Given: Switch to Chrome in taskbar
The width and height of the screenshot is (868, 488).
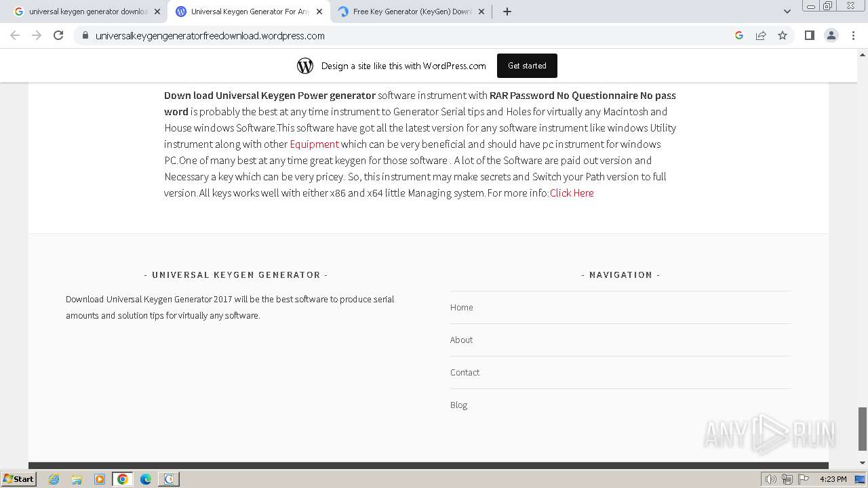Looking at the screenshot, I should click(123, 479).
